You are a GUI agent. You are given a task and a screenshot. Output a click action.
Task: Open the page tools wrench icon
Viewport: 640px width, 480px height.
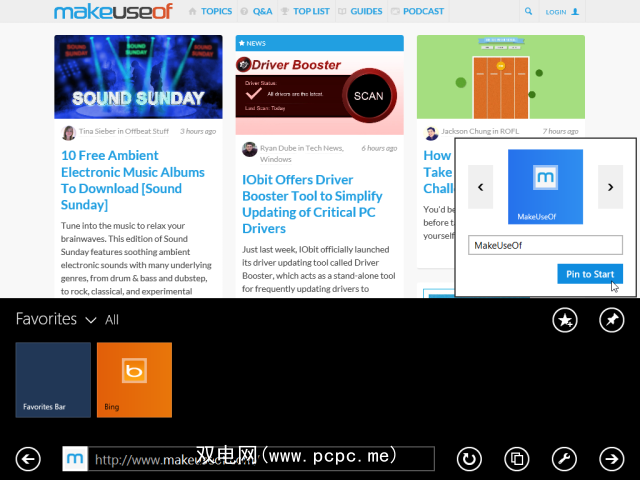point(564,459)
